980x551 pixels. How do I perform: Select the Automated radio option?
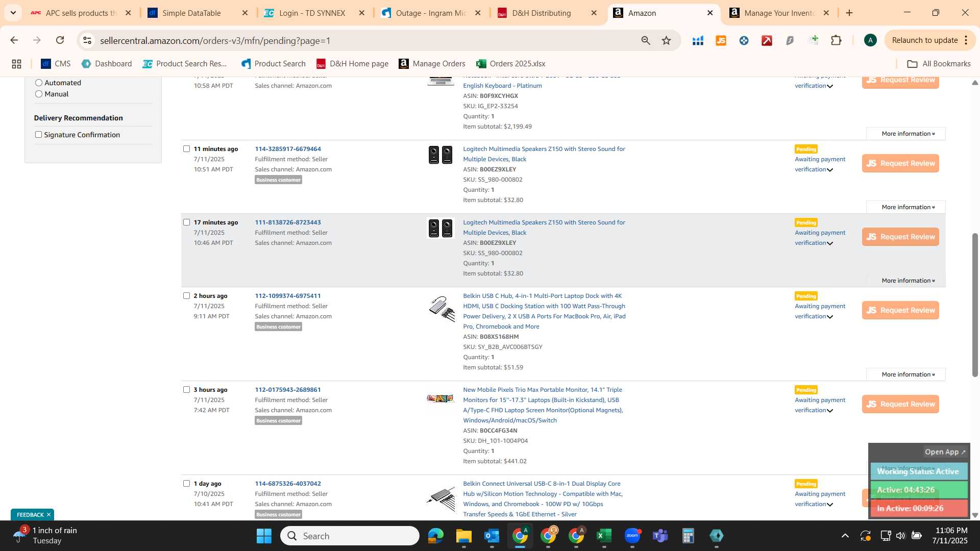(x=39, y=83)
